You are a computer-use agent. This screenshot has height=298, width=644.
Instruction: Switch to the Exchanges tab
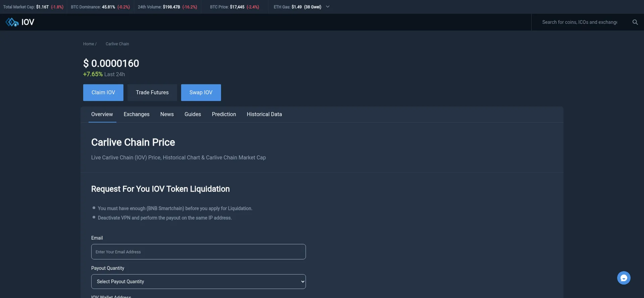(x=137, y=114)
